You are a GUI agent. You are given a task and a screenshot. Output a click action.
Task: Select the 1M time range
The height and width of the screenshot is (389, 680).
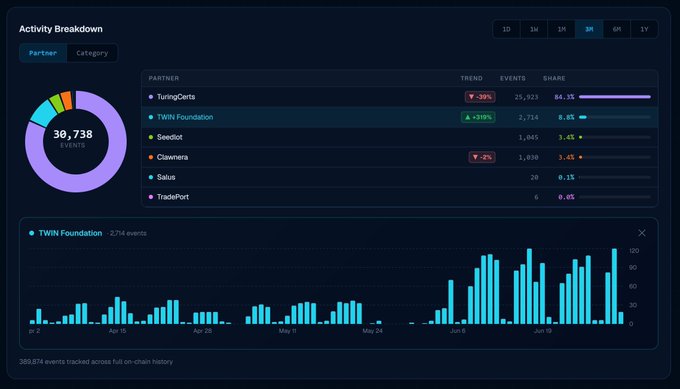pyautogui.click(x=562, y=29)
